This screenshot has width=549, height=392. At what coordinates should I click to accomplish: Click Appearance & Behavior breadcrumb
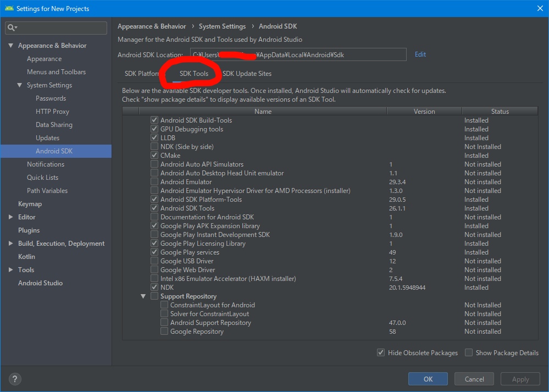152,26
